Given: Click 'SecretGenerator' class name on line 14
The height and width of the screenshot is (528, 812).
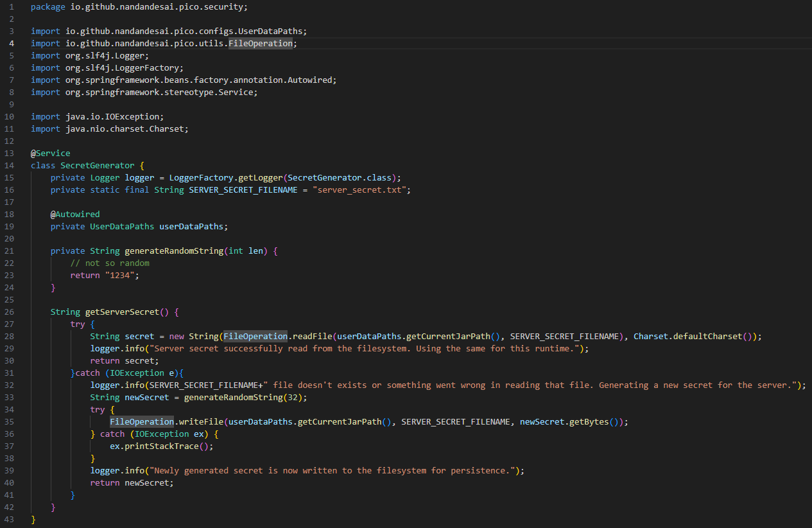Looking at the screenshot, I should tap(98, 166).
